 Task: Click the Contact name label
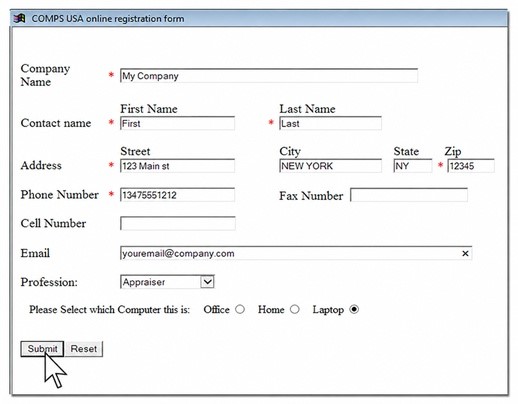click(56, 123)
